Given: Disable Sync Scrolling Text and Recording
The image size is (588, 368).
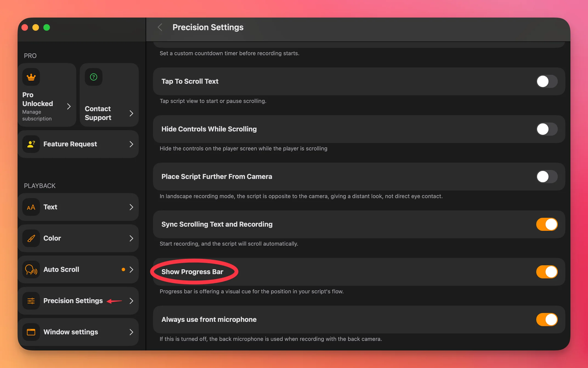Looking at the screenshot, I should coord(547,224).
